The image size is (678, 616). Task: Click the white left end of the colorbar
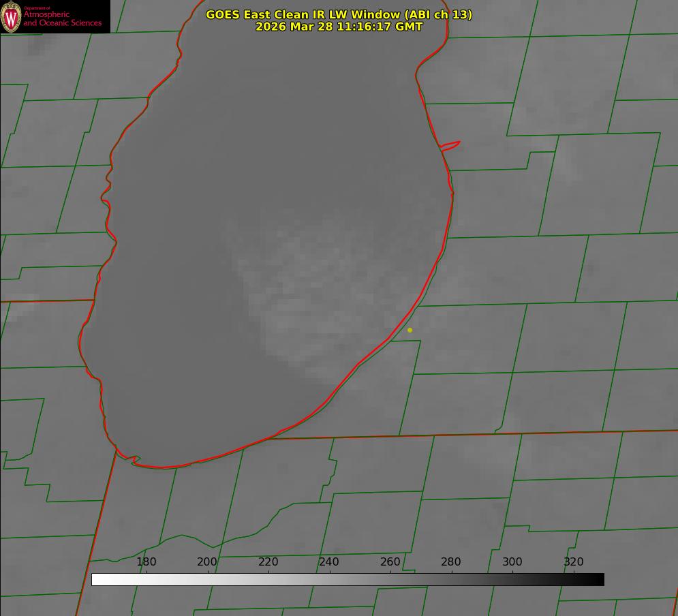(97, 579)
